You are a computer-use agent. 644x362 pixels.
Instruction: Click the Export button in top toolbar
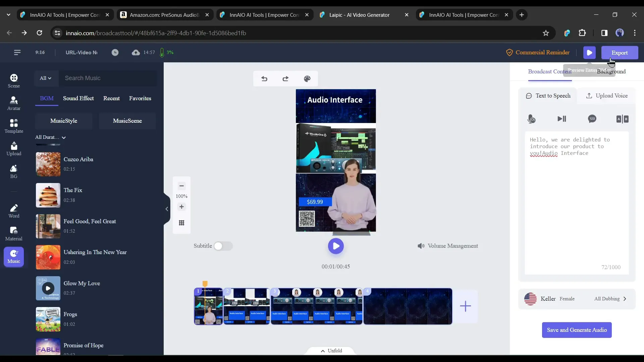[x=620, y=52]
